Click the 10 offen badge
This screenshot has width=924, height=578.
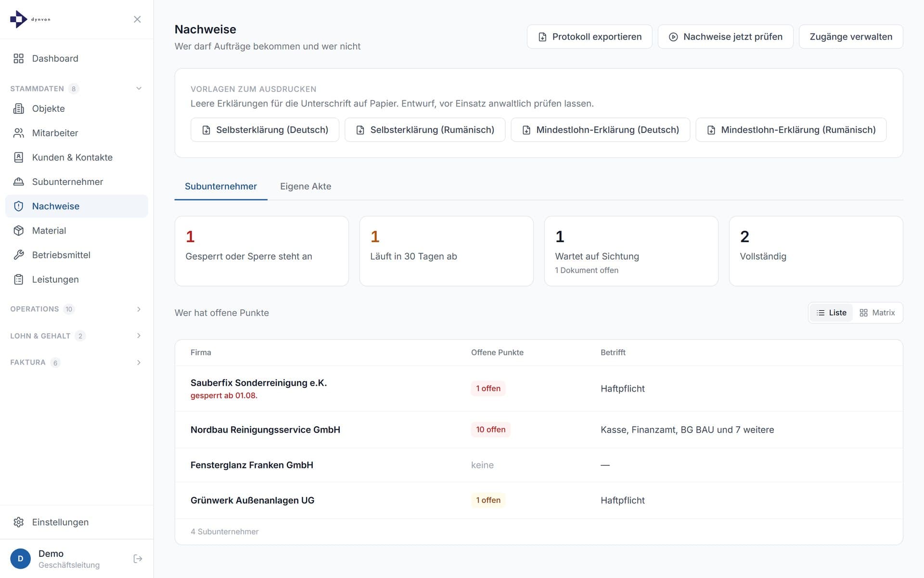click(x=490, y=430)
